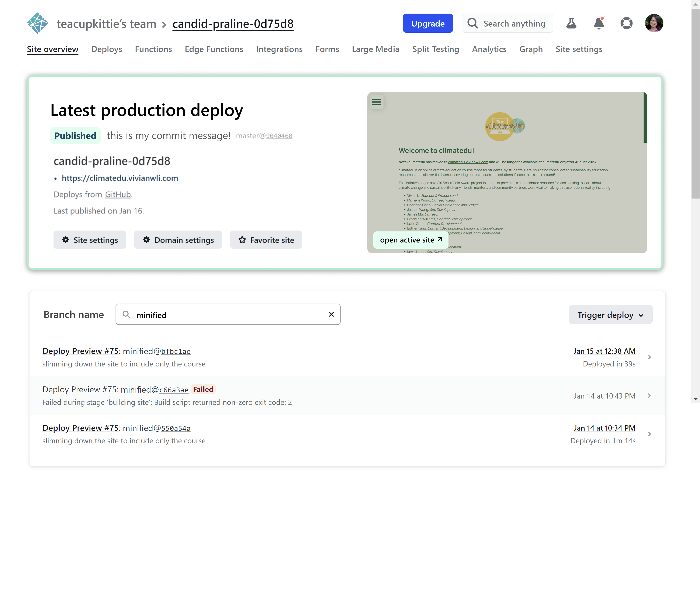
Task: Click the Upgrade button
Action: click(x=428, y=23)
